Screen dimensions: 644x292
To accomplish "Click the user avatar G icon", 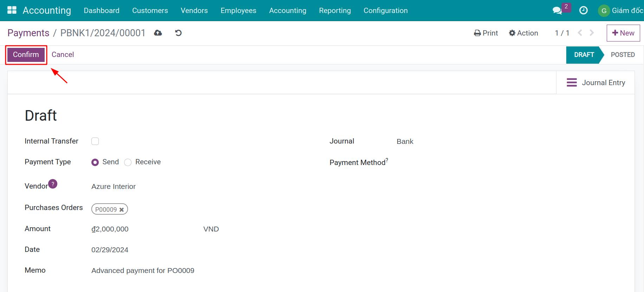I will 604,11.
